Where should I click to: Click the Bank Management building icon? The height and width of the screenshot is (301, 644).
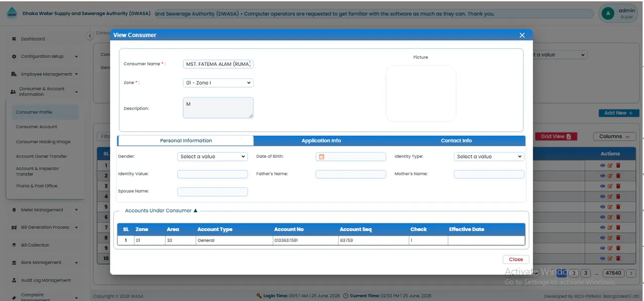click(14, 262)
